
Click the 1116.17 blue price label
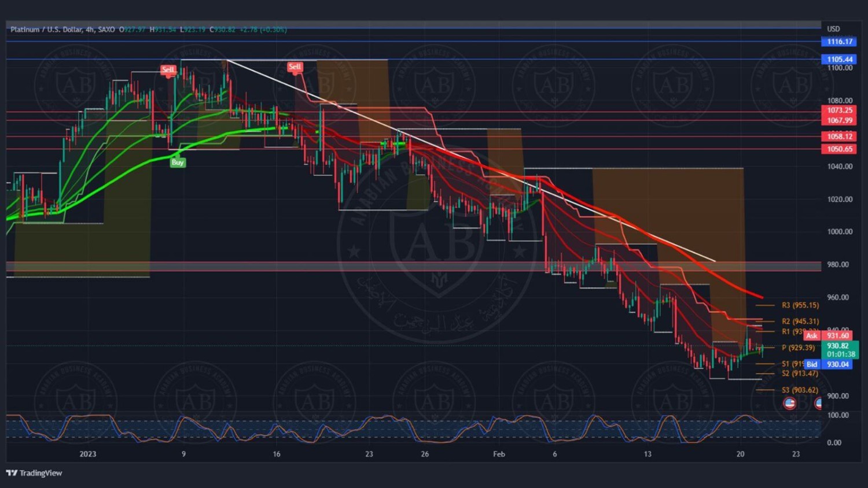point(839,42)
